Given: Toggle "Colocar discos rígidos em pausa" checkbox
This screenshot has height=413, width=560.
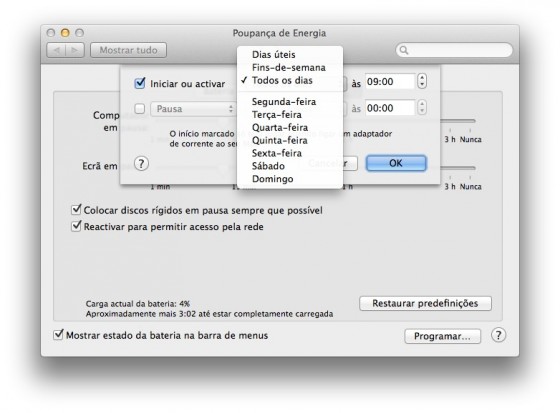Looking at the screenshot, I should (76, 209).
